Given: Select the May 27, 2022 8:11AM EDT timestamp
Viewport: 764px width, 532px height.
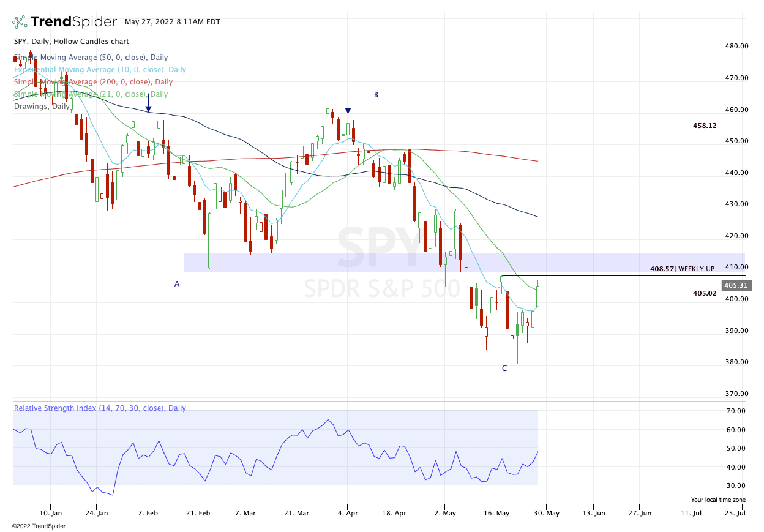Looking at the screenshot, I should point(172,21).
